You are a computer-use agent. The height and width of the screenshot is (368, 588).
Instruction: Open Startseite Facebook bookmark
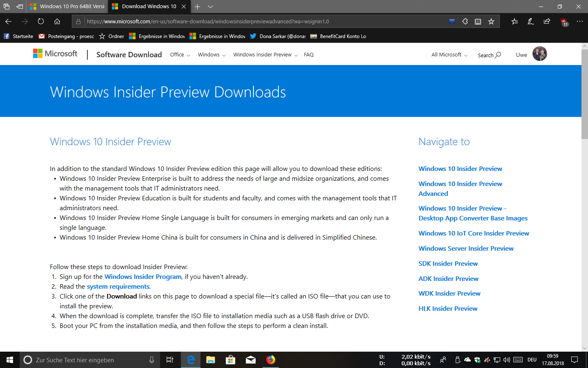tap(18, 36)
